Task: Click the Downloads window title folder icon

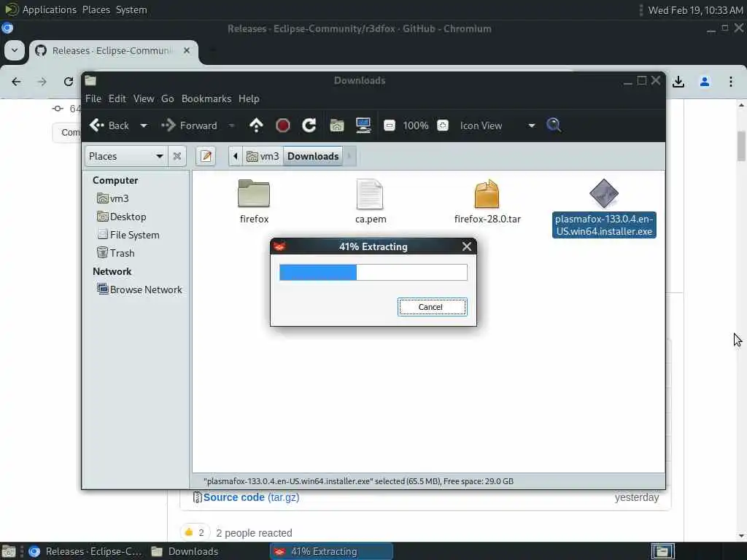Action: point(90,80)
